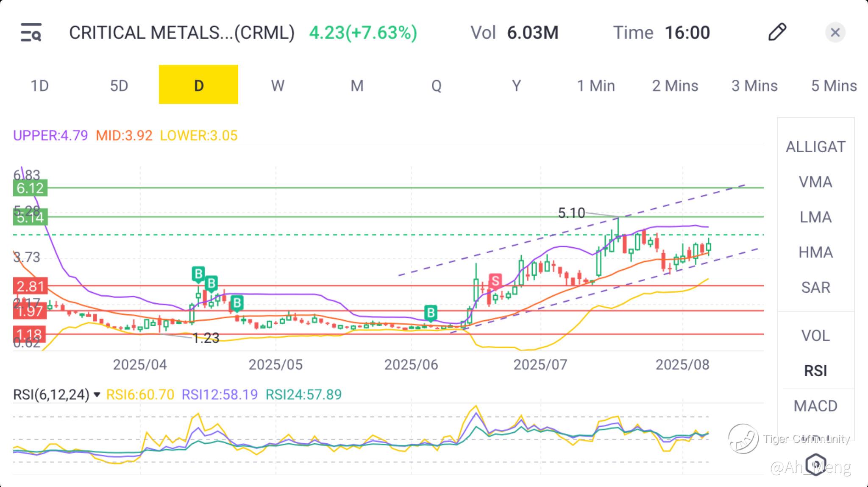Screen dimensions: 868x487
Task: Open the CRITICAL METALS (CRML) ticker title
Action: pyautogui.click(x=181, y=33)
